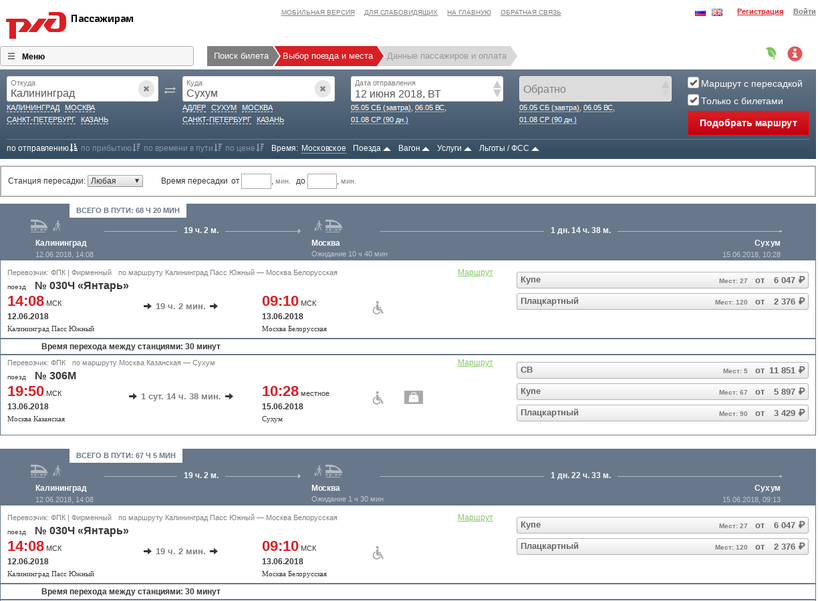Clear the Сухум destination field

tap(322, 89)
